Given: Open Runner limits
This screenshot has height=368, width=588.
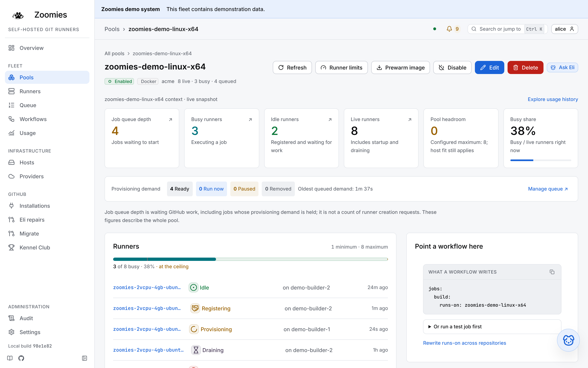Looking at the screenshot, I should pyautogui.click(x=341, y=67).
